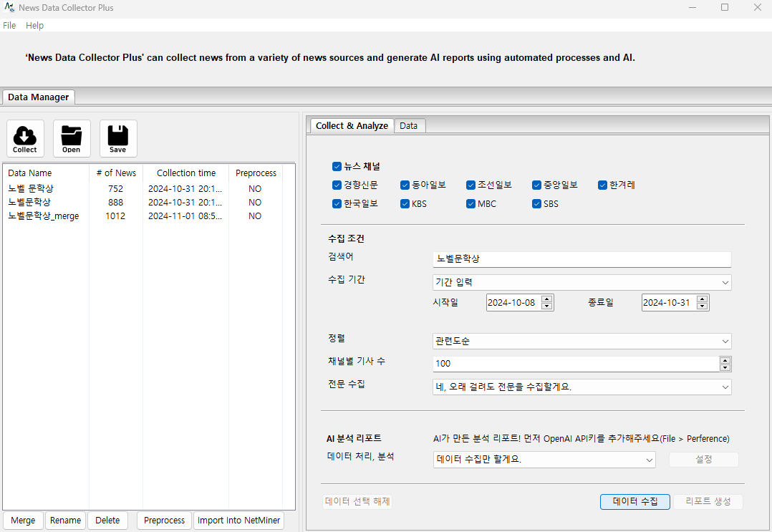Image resolution: width=772 pixels, height=532 pixels.
Task: Click the 1012 news count cell
Action: click(116, 216)
